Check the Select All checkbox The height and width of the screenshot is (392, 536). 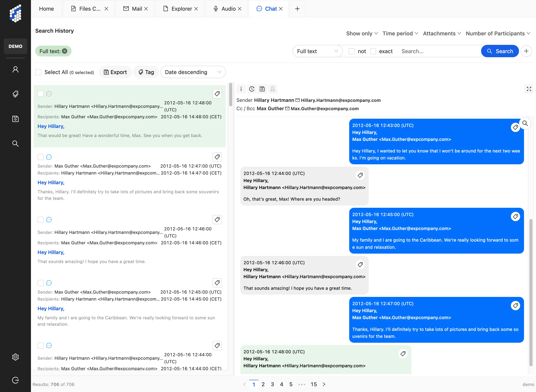pyautogui.click(x=38, y=72)
